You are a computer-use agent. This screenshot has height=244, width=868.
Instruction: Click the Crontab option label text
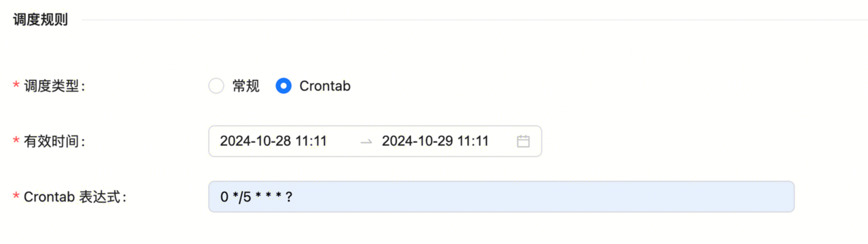tap(325, 86)
